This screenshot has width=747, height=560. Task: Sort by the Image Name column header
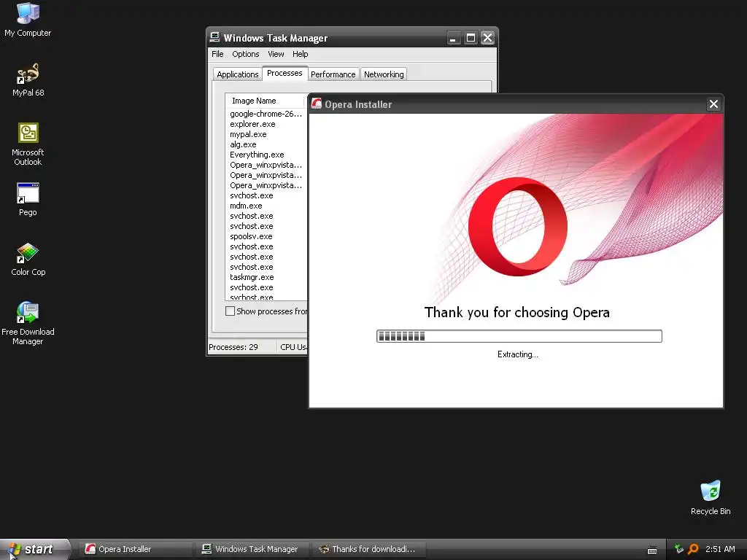(x=265, y=101)
